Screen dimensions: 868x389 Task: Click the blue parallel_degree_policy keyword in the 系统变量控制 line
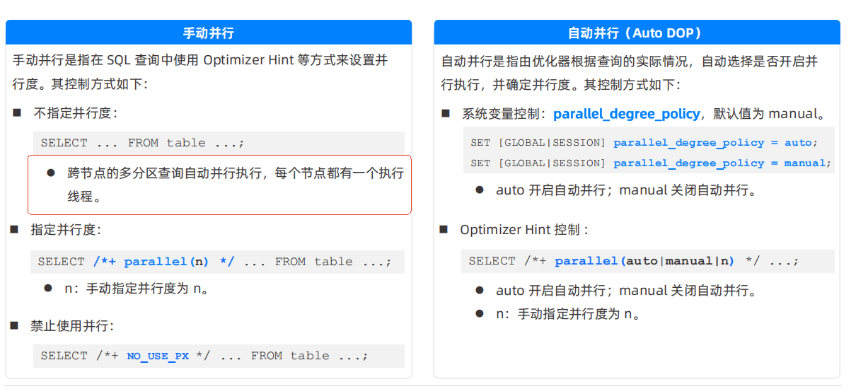[x=626, y=114]
